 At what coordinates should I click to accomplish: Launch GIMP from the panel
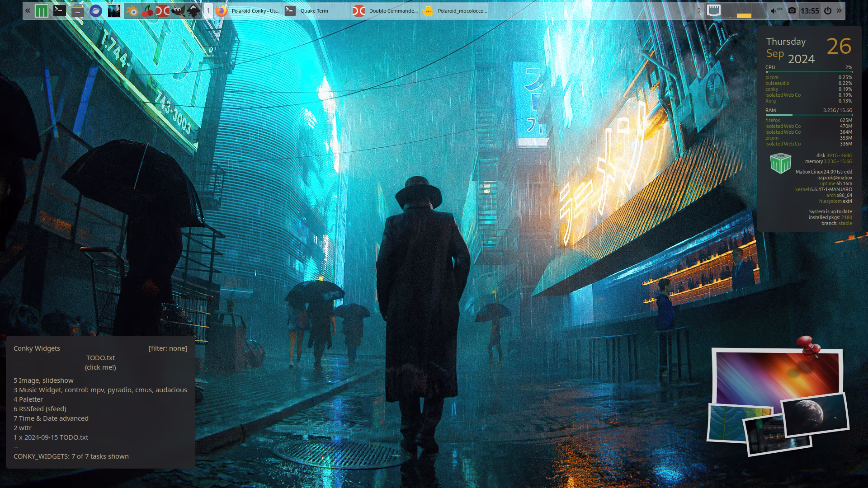click(178, 11)
